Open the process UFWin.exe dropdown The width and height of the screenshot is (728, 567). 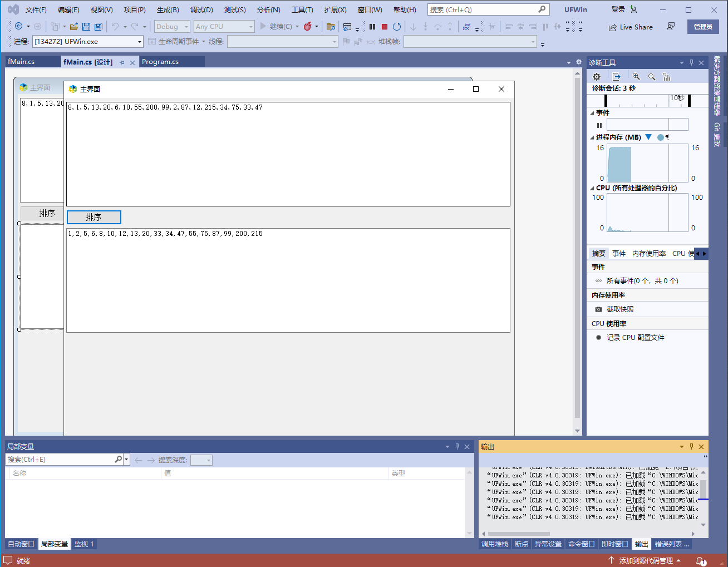tap(87, 42)
